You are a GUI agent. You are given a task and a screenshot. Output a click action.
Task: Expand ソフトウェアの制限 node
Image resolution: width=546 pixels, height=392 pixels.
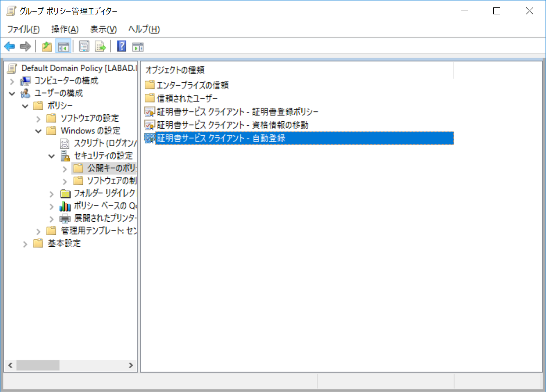65,181
